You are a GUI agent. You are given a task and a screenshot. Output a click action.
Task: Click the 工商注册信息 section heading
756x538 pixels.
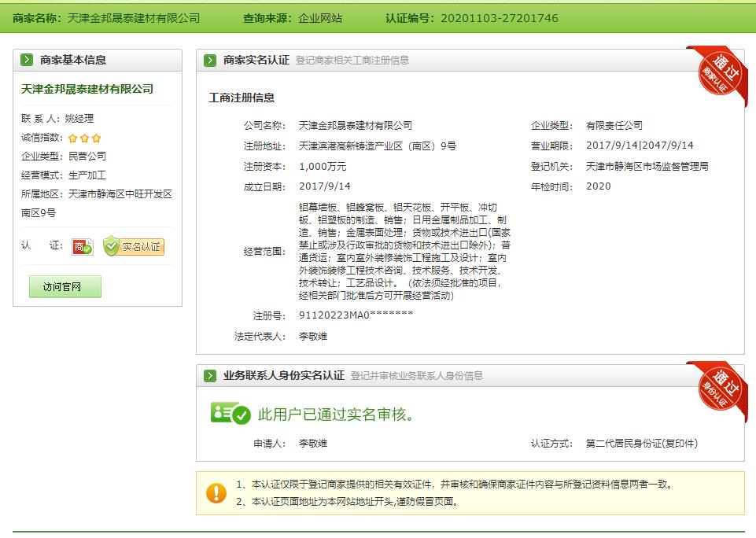coord(242,98)
